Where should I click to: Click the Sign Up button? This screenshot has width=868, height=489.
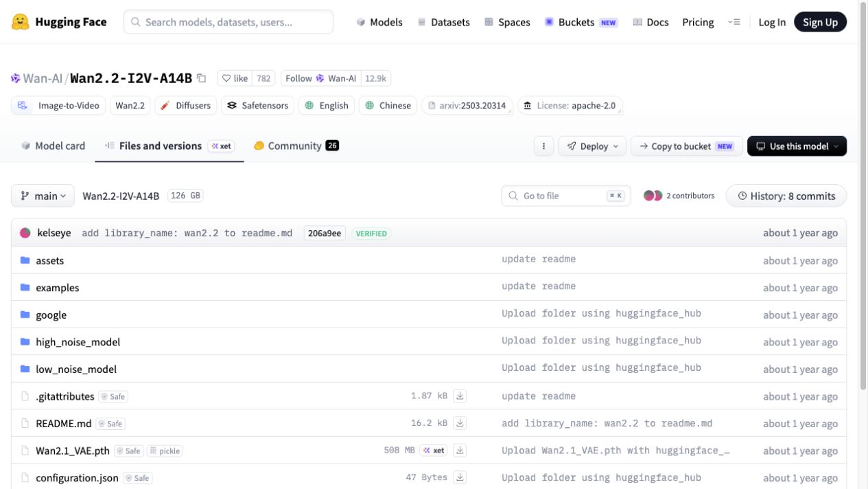coord(820,22)
